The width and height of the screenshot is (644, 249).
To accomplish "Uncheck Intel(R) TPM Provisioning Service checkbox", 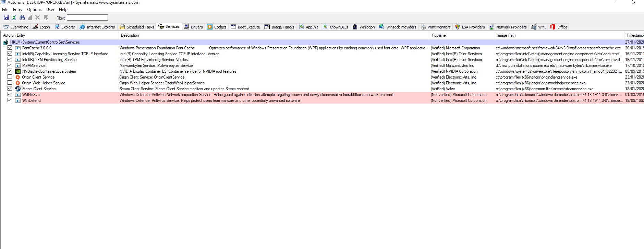I will coord(10,59).
